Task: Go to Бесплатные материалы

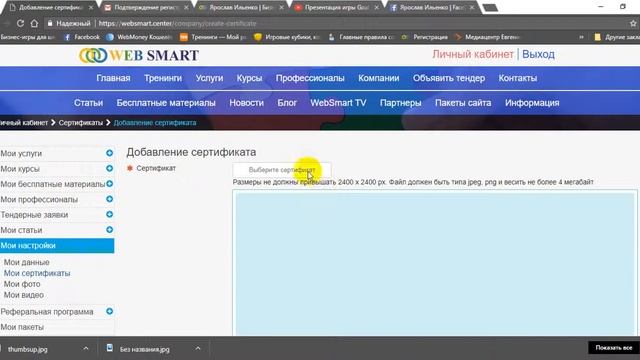Action: coord(166,103)
